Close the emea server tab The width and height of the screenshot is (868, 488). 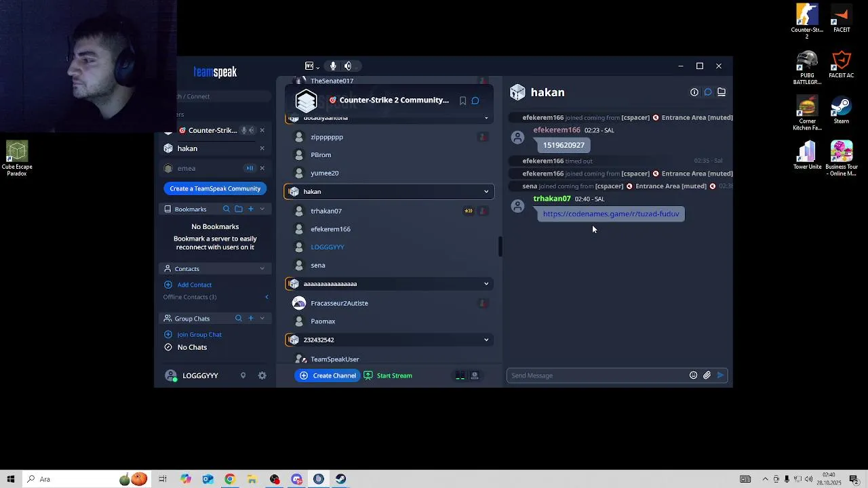point(262,168)
